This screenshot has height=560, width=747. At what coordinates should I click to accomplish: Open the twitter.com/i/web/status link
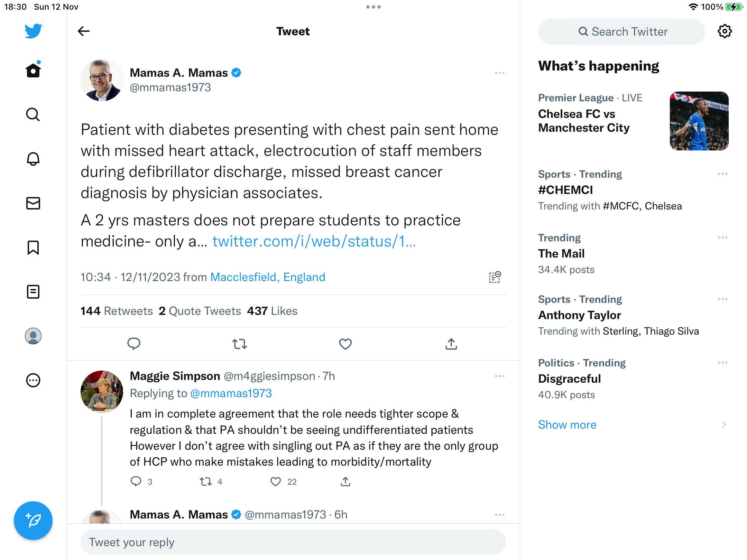[x=314, y=241]
